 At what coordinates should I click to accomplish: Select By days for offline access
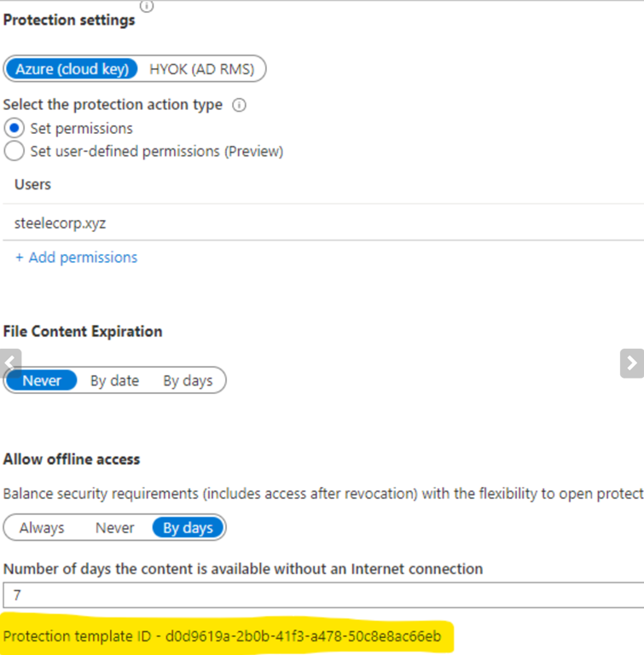(188, 528)
